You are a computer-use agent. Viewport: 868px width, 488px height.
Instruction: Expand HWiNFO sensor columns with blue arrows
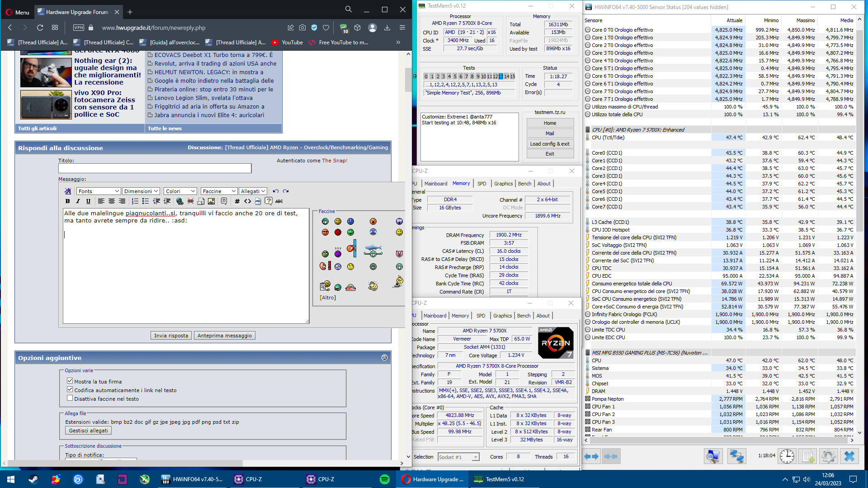[591, 456]
